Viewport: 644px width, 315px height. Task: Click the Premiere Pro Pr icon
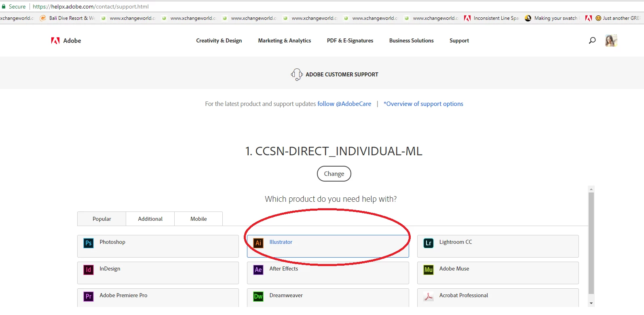pos(89,296)
